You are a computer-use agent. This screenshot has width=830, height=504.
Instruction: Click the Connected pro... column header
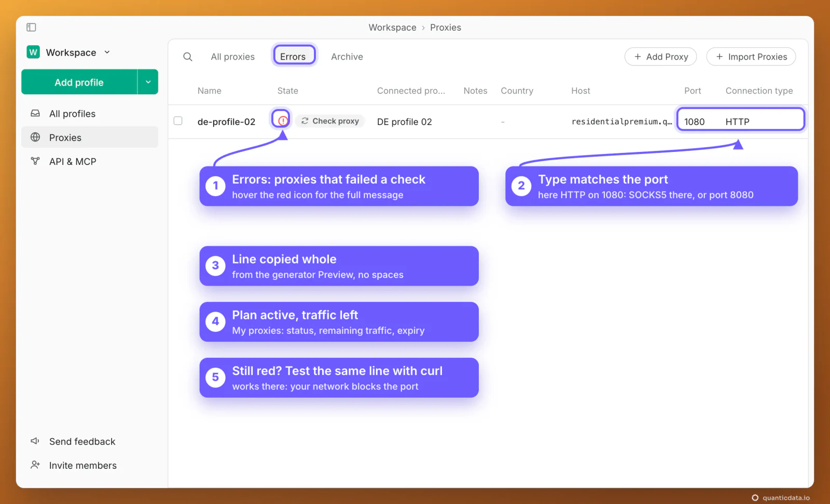tap(411, 91)
